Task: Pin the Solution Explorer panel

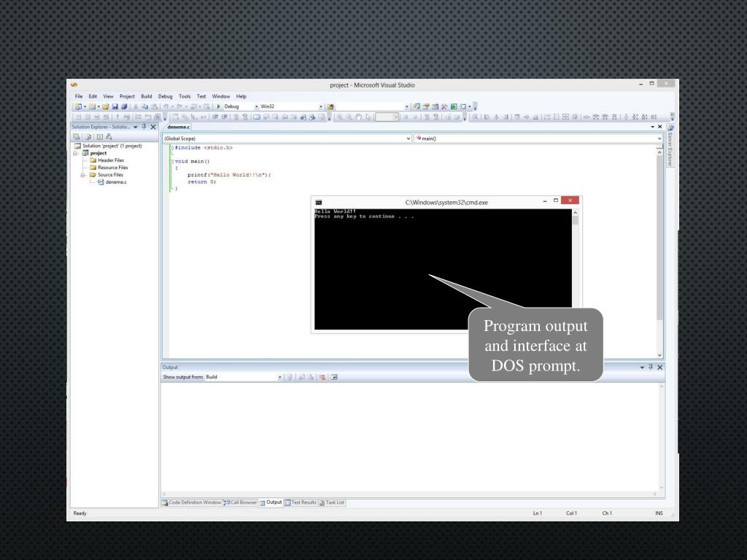Action: click(144, 127)
